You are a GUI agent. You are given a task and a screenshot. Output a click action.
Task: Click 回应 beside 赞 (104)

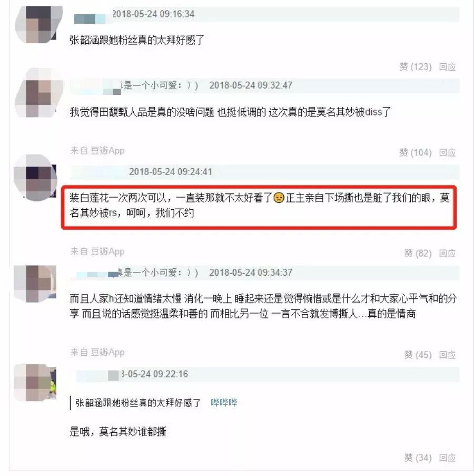click(447, 152)
